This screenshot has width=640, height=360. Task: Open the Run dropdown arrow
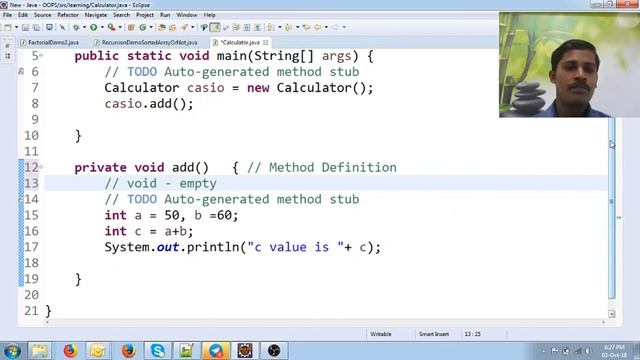(102, 27)
